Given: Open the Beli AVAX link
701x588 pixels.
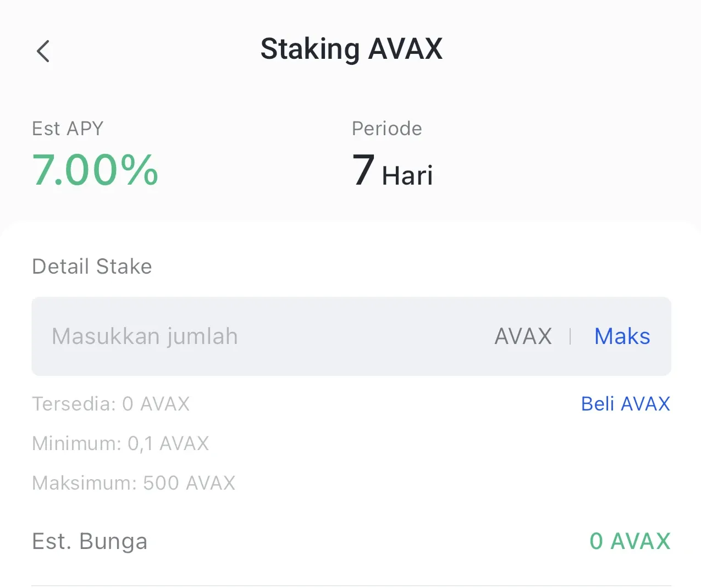Looking at the screenshot, I should [x=625, y=404].
